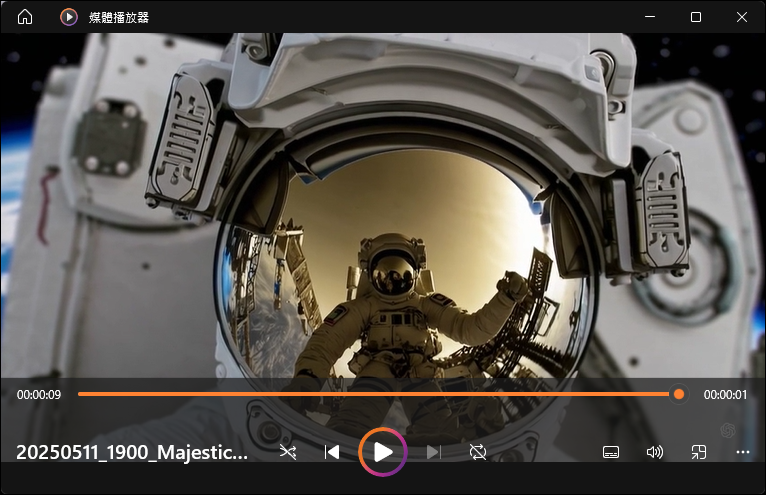
Task: Toggle repeat mode
Action: point(478,452)
